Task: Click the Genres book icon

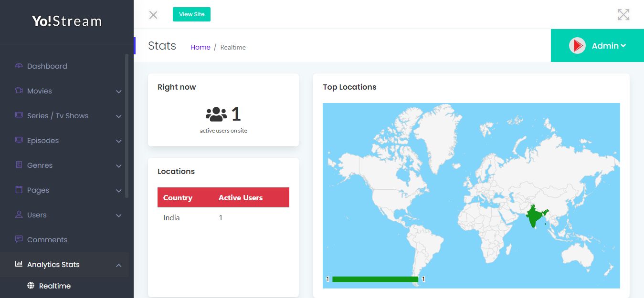Action: tap(19, 165)
